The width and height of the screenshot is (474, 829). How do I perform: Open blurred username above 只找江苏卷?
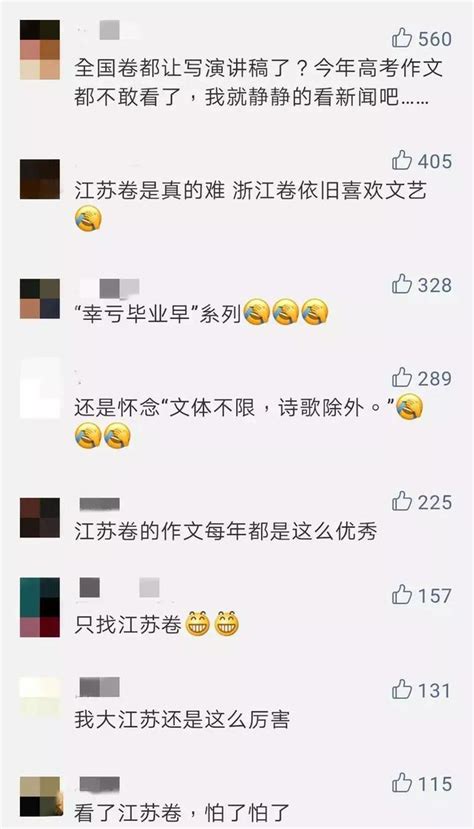point(119,587)
